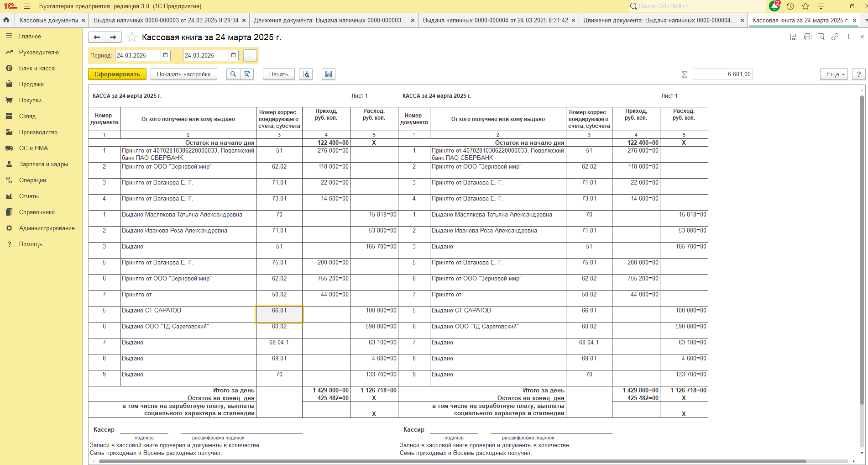Get link with the chain icon

point(835,37)
